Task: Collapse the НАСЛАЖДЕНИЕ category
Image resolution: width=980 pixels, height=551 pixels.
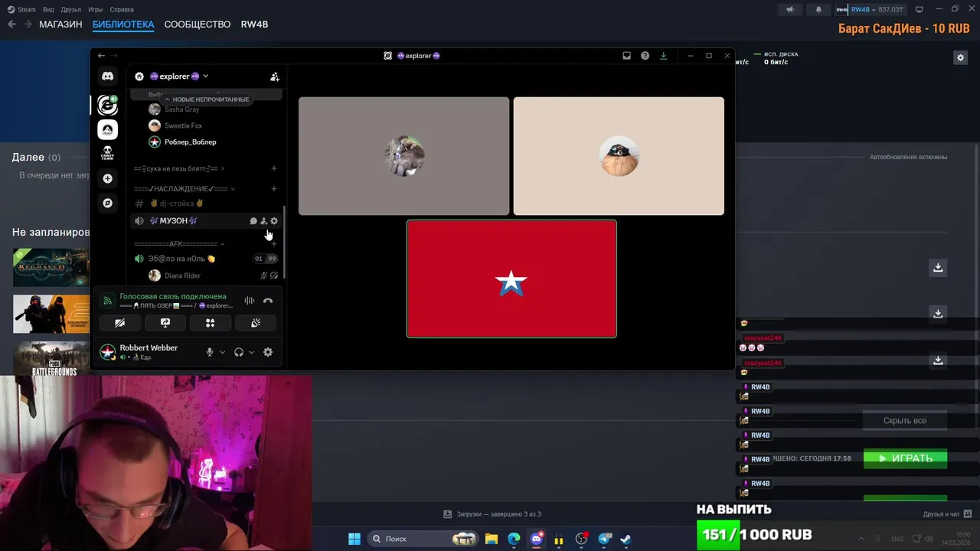Action: (x=185, y=189)
